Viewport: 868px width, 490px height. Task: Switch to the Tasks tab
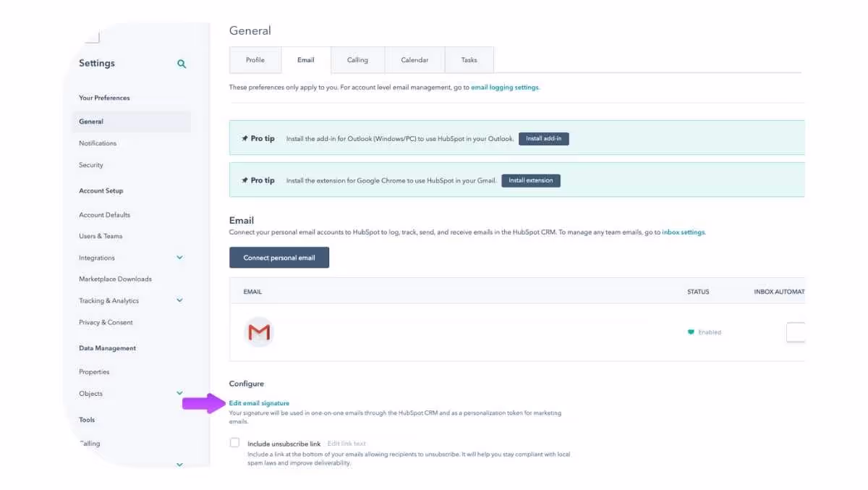[x=469, y=60]
